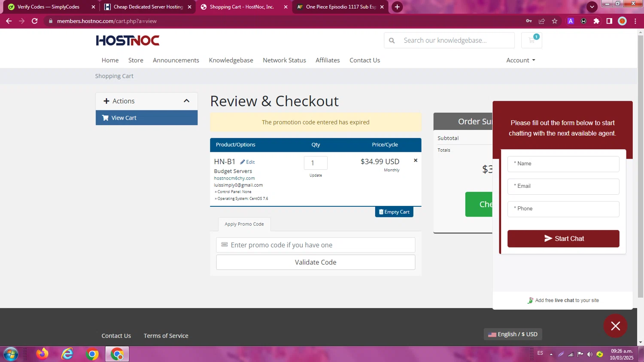Click the volume icon in system tray

[x=590, y=354]
